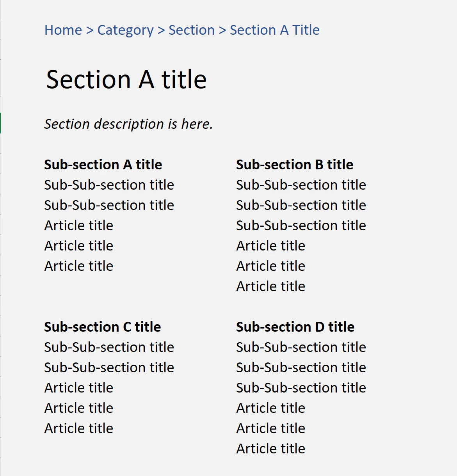Viewport: 457px width, 476px height.
Task: Click second Sub-Sub-section title under Sub-section C
Action: click(109, 368)
